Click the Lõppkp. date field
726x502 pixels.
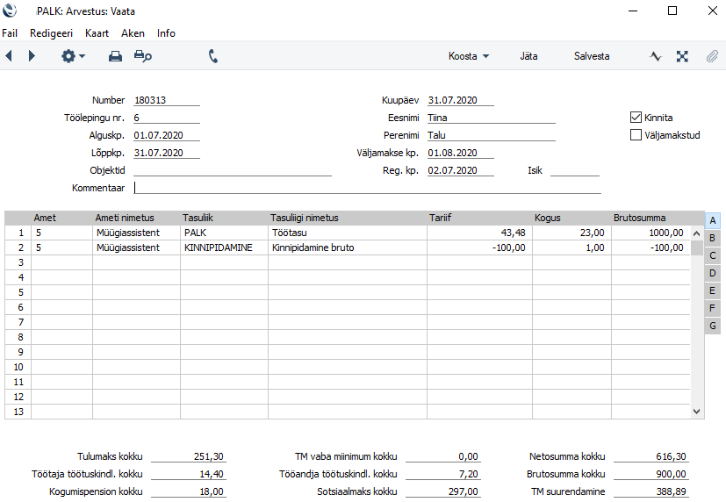pyautogui.click(x=167, y=153)
